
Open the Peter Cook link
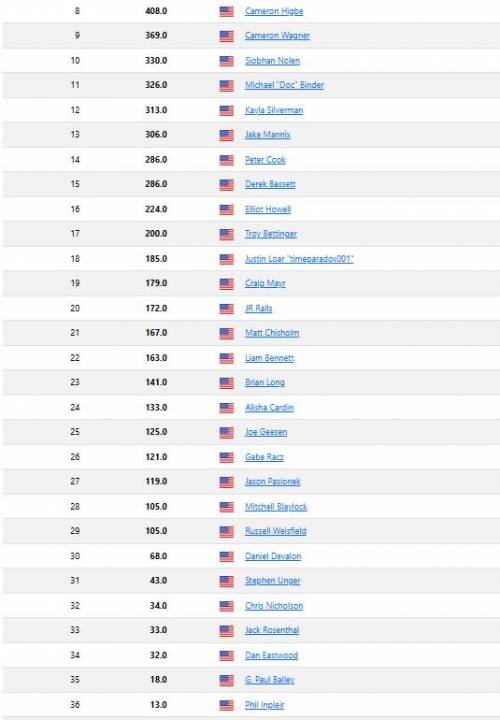click(x=265, y=160)
